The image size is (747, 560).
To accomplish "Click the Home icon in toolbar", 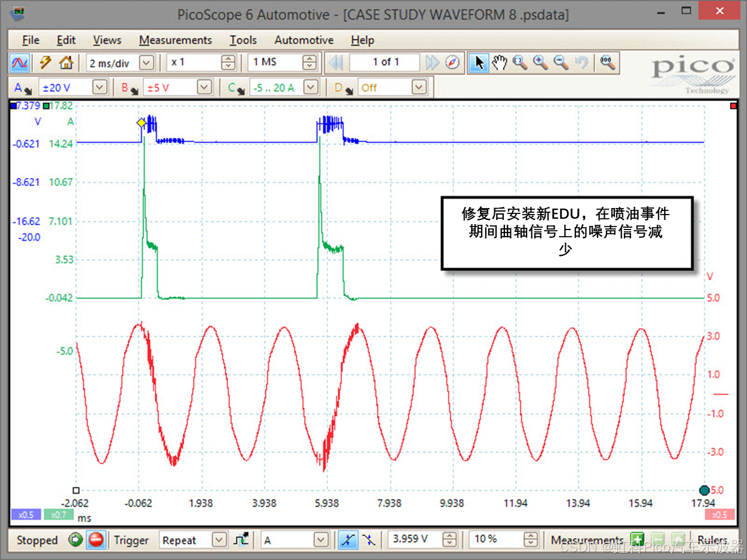I will [66, 62].
